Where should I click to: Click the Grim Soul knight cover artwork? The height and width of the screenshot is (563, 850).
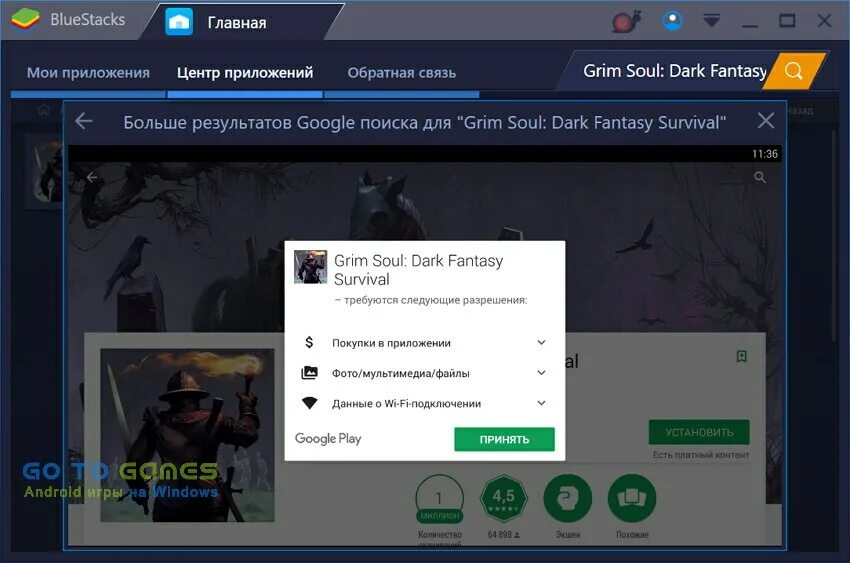188,436
